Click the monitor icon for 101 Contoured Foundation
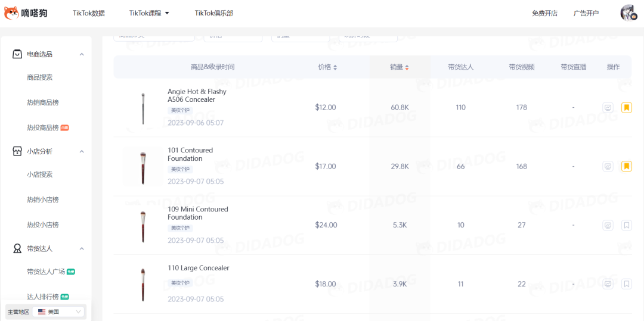Screen dimensions: 644x321 click(x=608, y=166)
